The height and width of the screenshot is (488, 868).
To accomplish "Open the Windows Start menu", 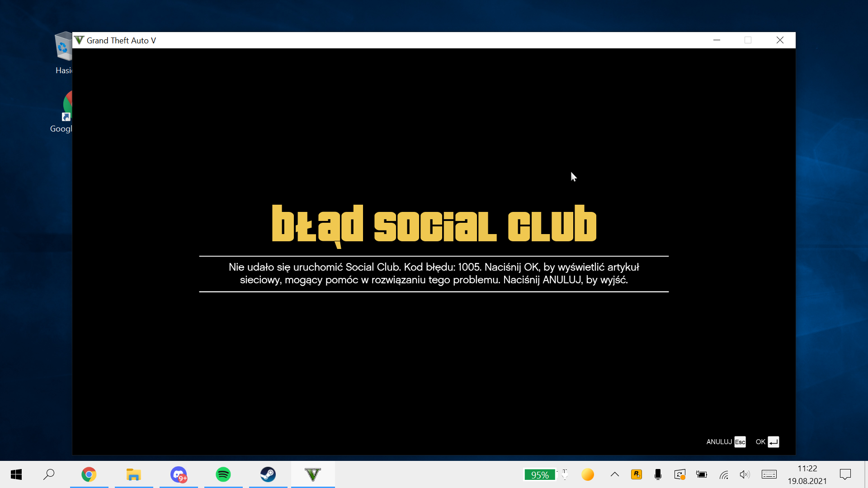I will coord(16,474).
